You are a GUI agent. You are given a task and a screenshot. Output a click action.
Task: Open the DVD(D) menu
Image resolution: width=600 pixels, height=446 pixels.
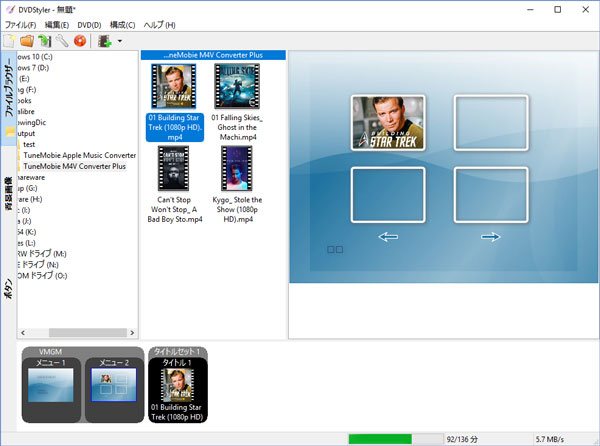pos(89,25)
